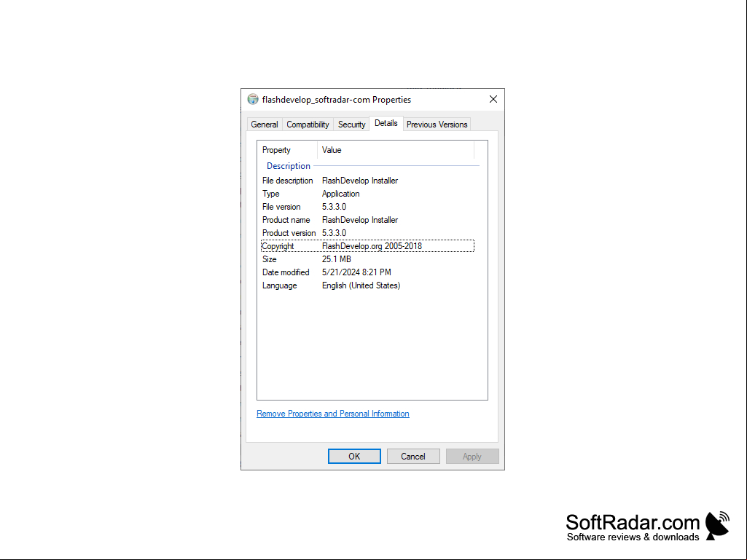Select the Type property label

pos(270,194)
